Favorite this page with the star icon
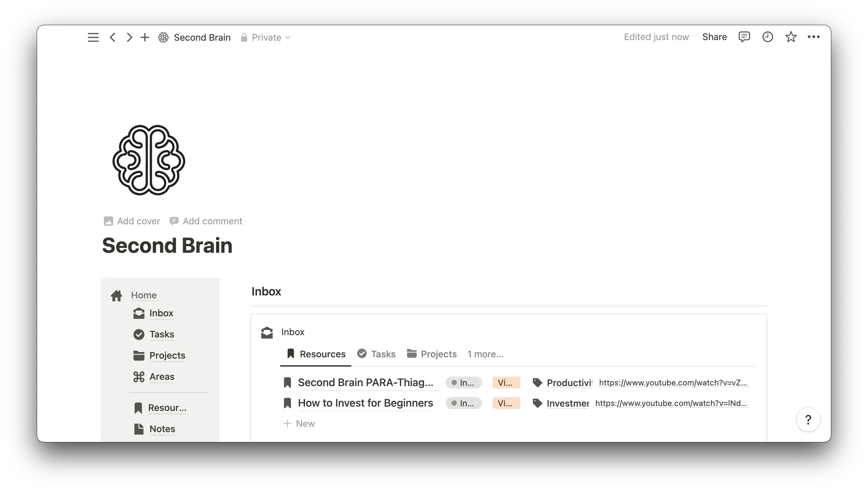 pyautogui.click(x=791, y=37)
